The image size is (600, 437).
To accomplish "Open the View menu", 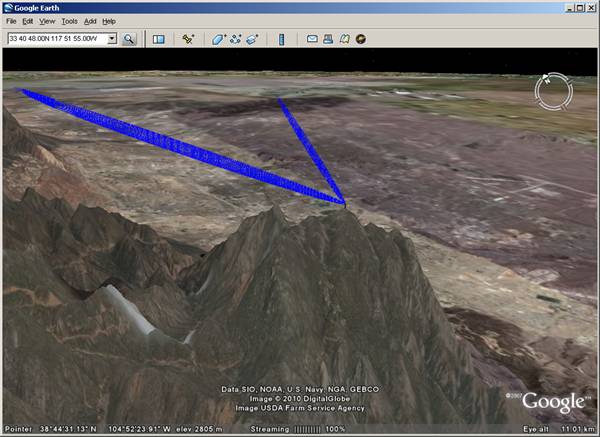I will (47, 21).
